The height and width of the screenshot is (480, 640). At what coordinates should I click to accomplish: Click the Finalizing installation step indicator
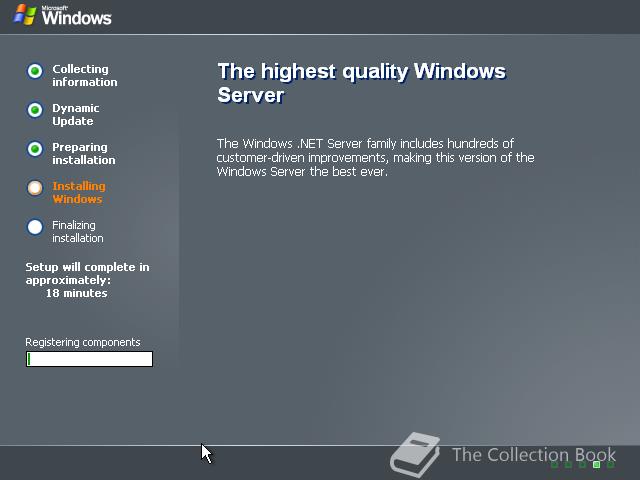35,227
